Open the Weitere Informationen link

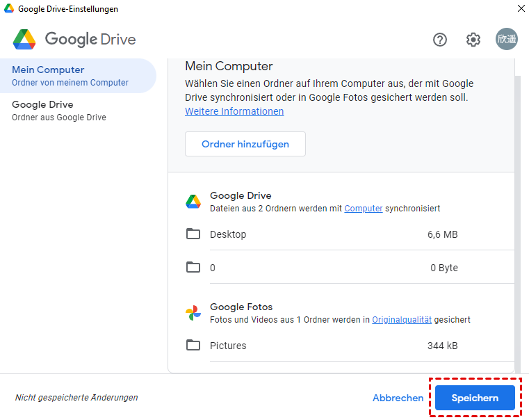(x=234, y=111)
